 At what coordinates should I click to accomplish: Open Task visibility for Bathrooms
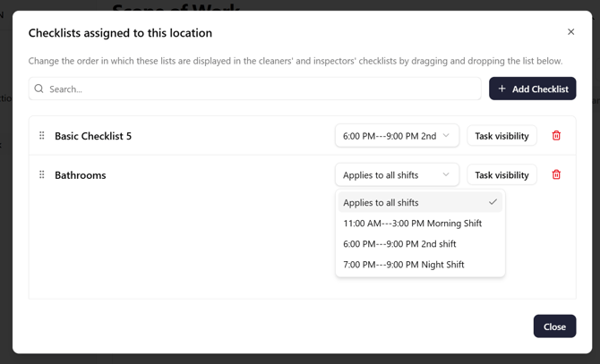[501, 175]
